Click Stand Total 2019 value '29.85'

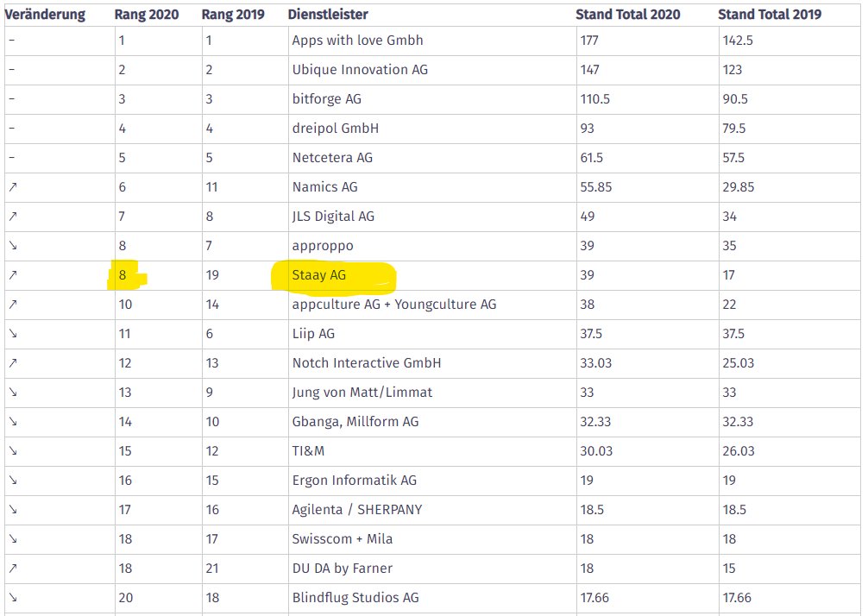pos(739,187)
